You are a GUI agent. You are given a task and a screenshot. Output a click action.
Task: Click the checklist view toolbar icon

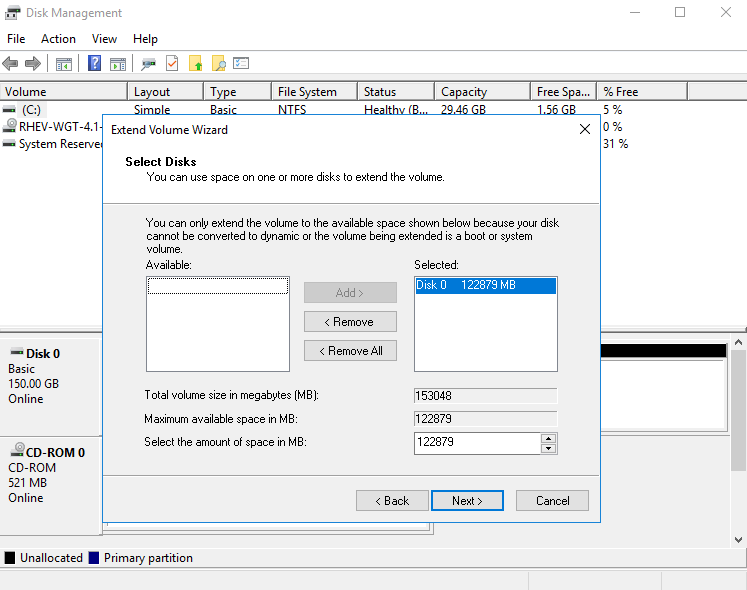pos(241,64)
